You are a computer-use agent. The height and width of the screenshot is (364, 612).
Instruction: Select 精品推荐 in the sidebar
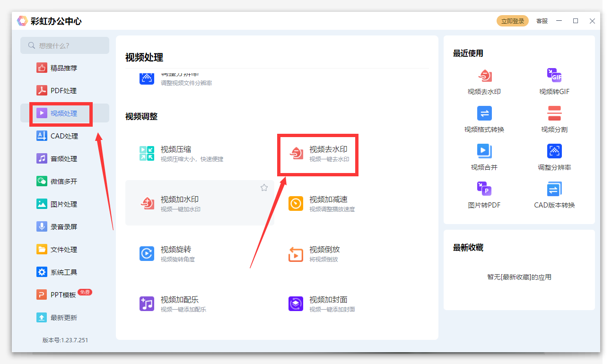(x=65, y=68)
